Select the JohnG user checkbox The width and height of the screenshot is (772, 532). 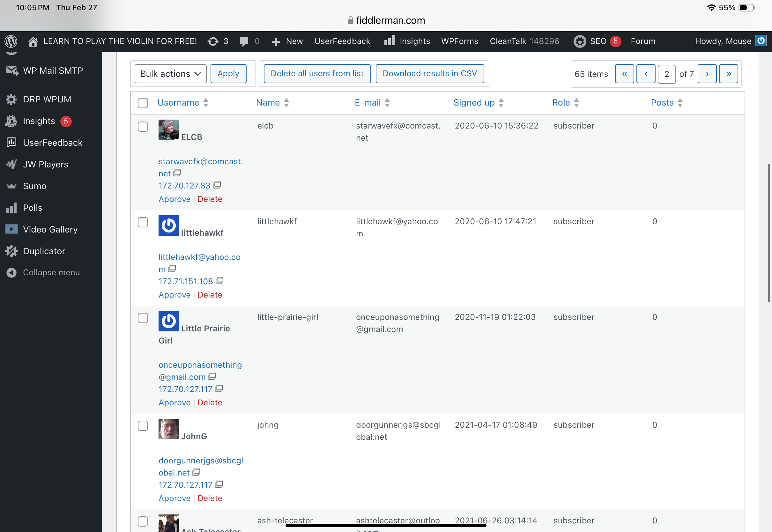click(143, 426)
